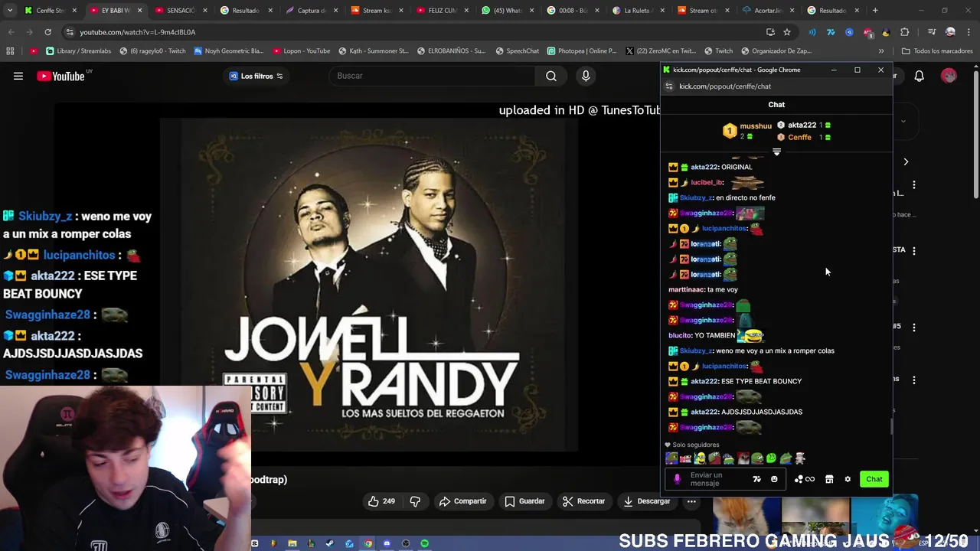The width and height of the screenshot is (980, 551).
Task: Create a clip using Recortar
Action: (x=583, y=501)
